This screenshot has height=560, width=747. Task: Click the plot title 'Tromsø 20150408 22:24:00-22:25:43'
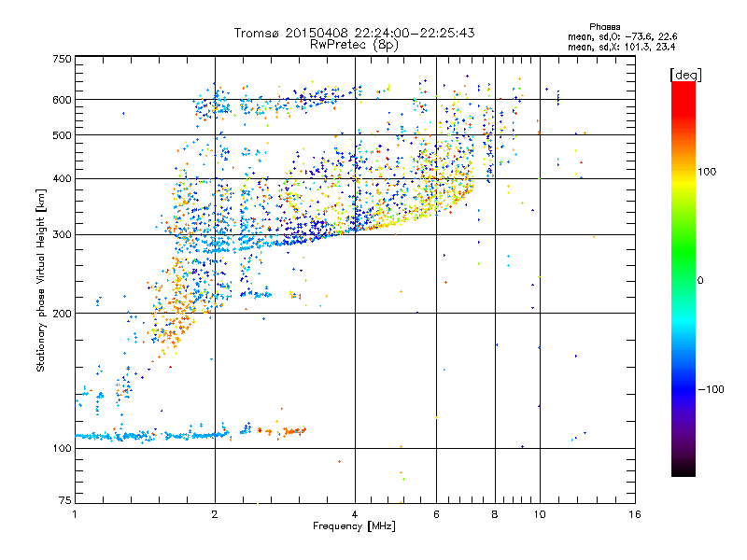click(354, 33)
